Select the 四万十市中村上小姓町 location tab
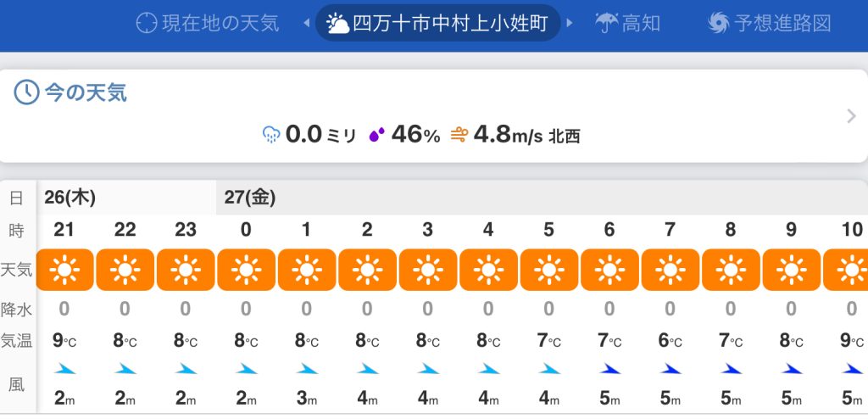This screenshot has width=868, height=419. [x=438, y=23]
